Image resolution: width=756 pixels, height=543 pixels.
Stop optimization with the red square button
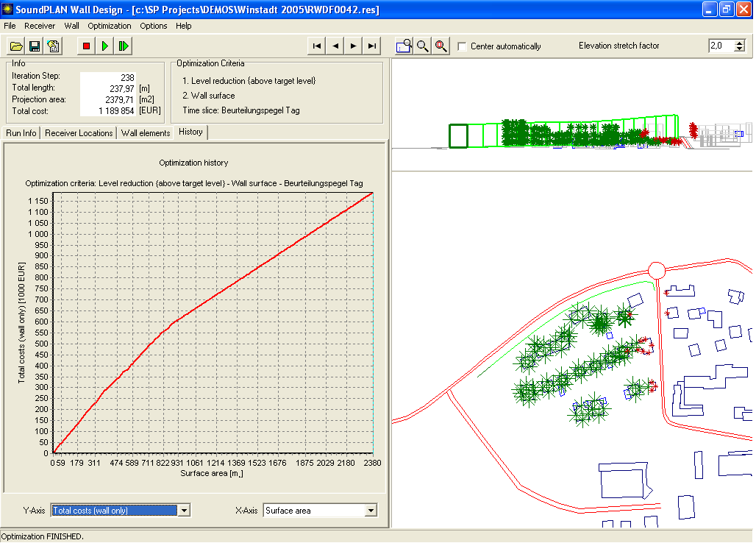(86, 46)
